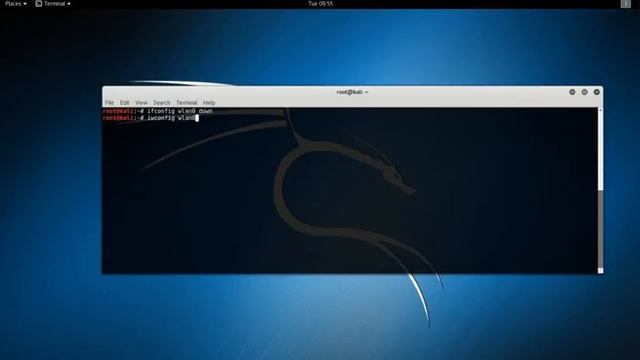Open the Places menu in top bar
Viewport: 640px width, 360px height.
pos(16,4)
